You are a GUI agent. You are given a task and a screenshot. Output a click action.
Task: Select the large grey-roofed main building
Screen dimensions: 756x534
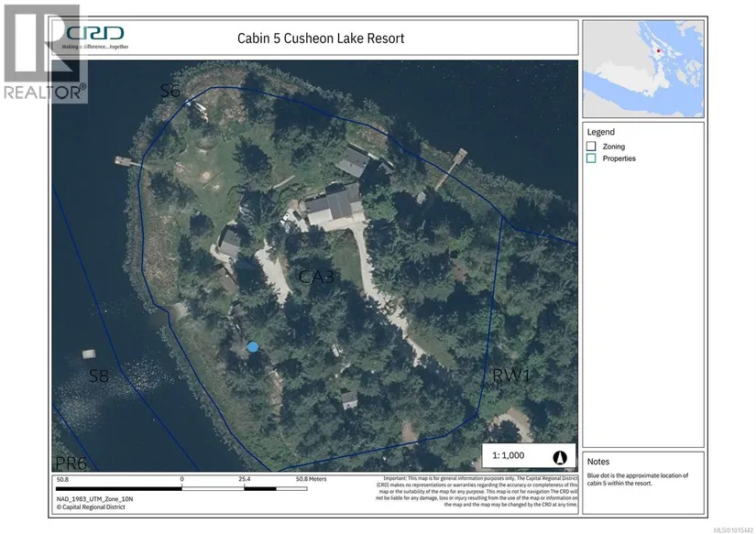[334, 205]
